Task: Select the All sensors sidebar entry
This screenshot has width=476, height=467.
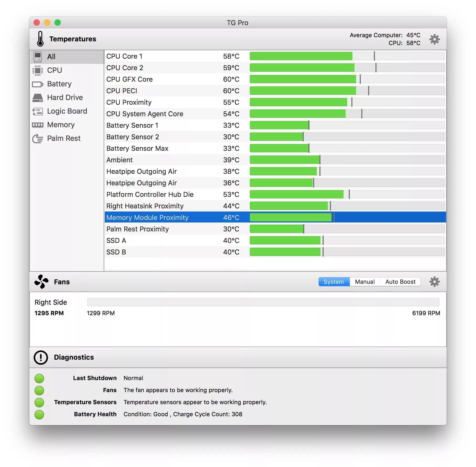Action: coord(51,57)
